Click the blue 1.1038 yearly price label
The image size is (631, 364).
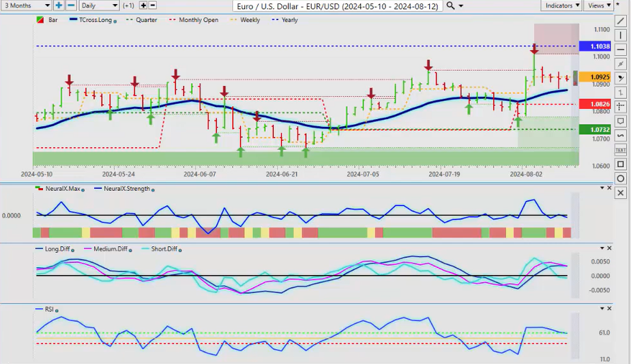(x=589, y=46)
